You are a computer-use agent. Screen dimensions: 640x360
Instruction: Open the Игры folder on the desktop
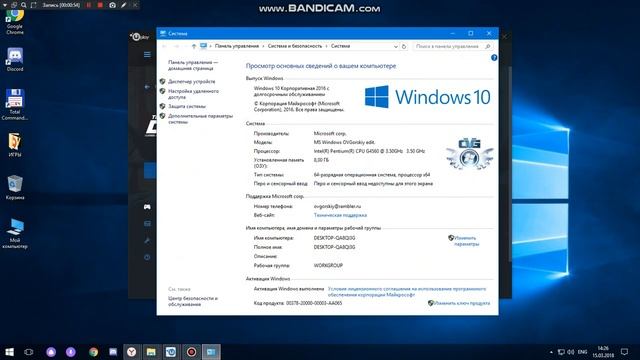(x=15, y=145)
